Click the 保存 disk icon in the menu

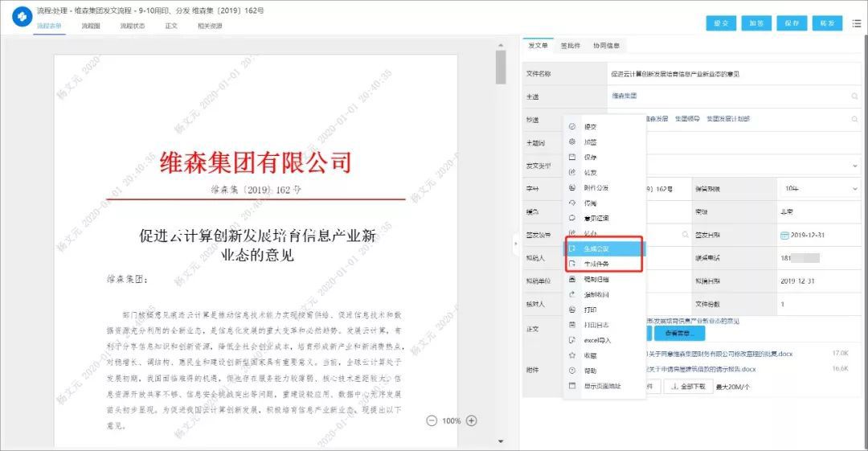[572, 158]
